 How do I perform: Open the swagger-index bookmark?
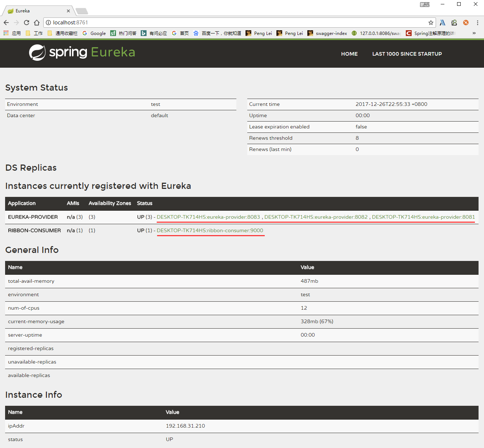click(x=327, y=33)
